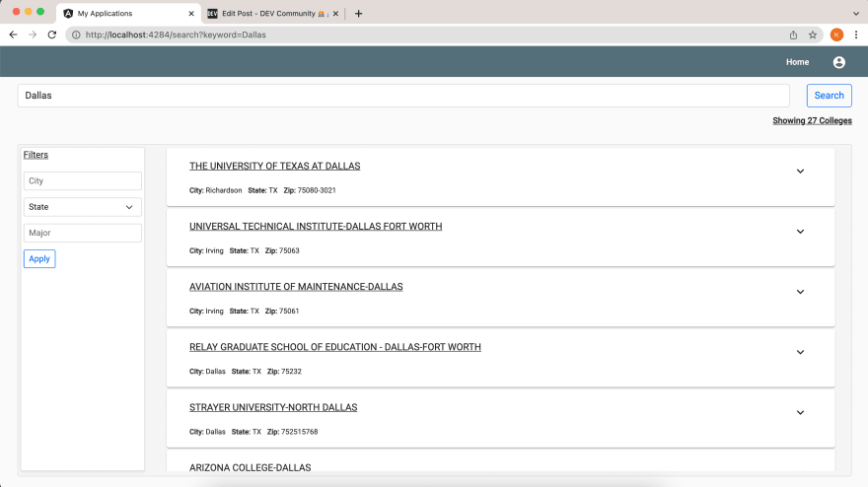Click City: Richardson text

(x=215, y=190)
